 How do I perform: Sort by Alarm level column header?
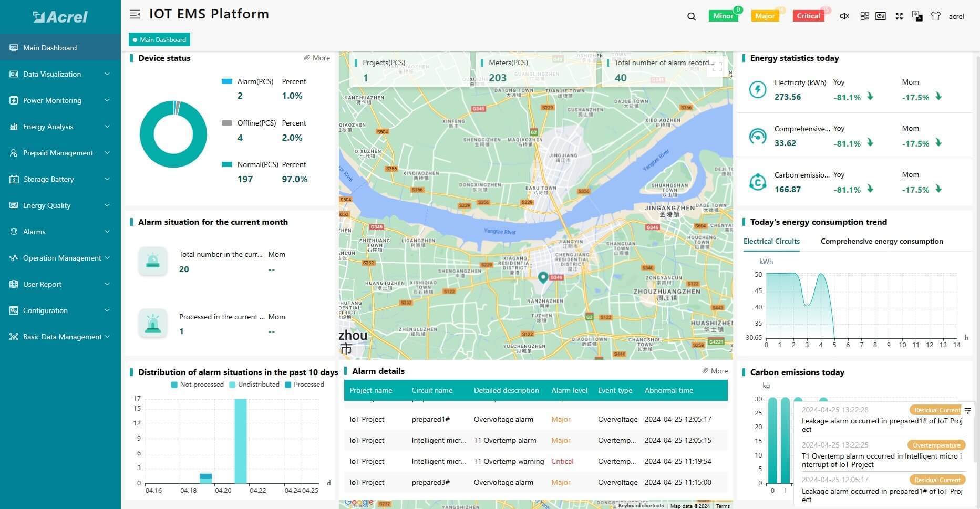pos(569,390)
